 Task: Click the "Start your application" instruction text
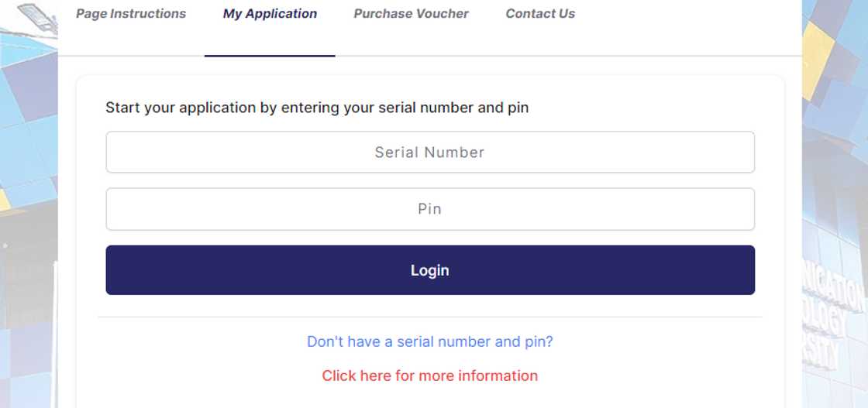317,108
